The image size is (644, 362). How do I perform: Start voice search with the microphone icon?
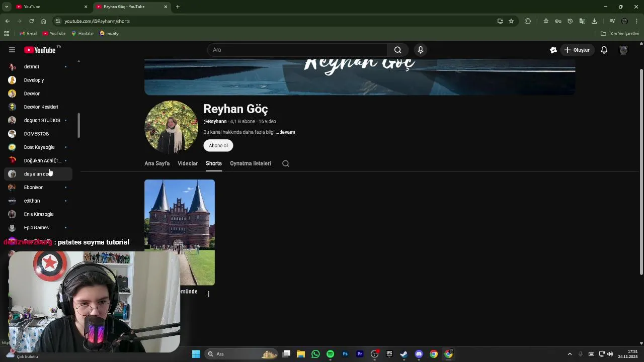421,50
